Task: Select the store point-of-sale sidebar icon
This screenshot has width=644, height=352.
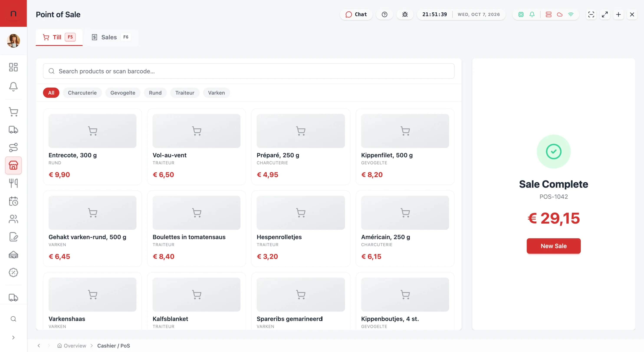Action: point(13,165)
